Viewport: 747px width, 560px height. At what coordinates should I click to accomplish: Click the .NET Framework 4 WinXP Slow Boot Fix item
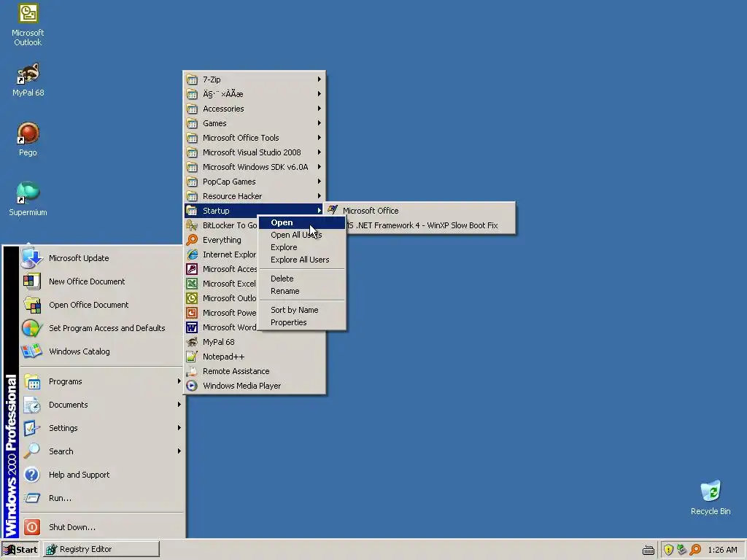pos(430,225)
